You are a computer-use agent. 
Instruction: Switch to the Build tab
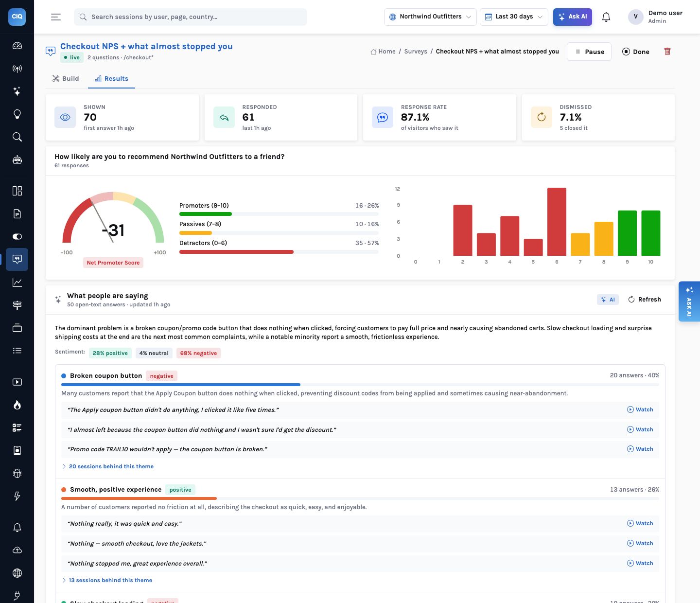66,78
